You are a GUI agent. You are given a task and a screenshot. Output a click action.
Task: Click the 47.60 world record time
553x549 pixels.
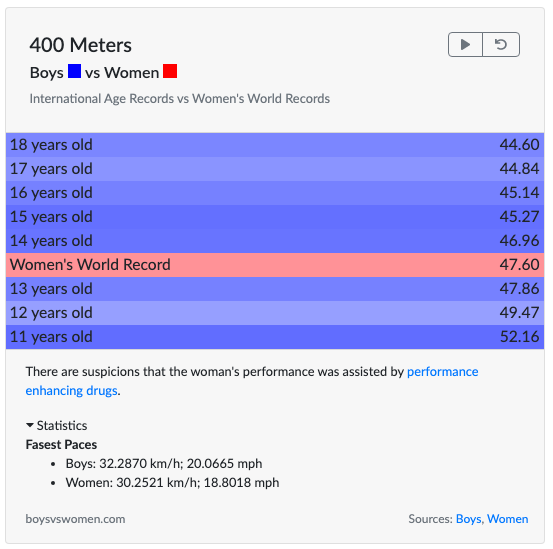coord(519,265)
